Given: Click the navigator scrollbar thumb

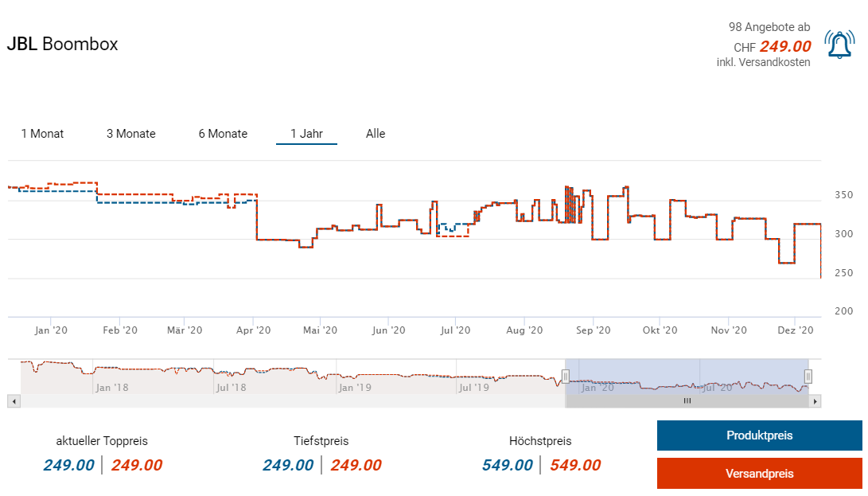Looking at the screenshot, I should point(687,401).
